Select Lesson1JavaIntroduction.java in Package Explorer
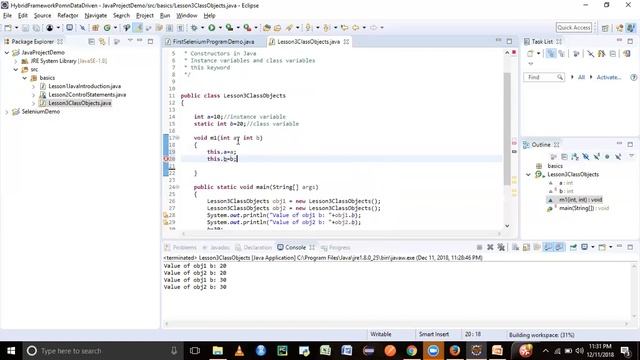Screen dimensions: 640x360 [x=84, y=86]
